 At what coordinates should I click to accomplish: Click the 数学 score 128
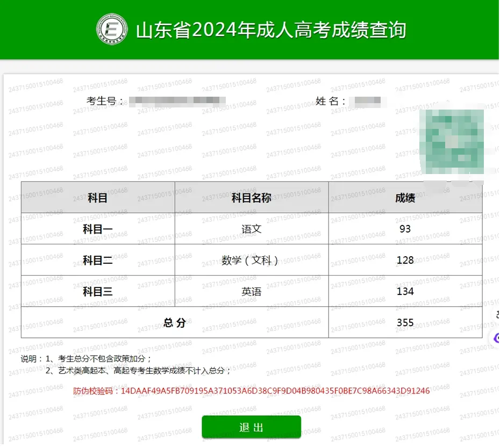[405, 261]
